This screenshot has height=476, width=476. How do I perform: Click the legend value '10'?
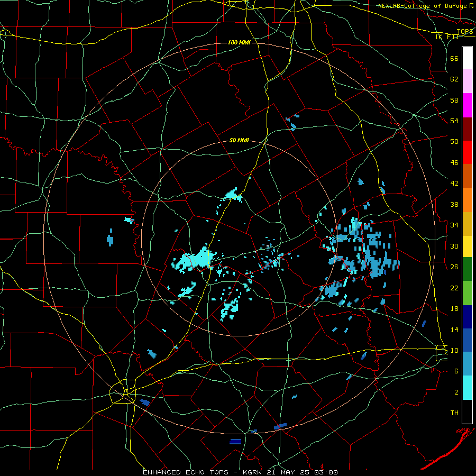coord(454,351)
